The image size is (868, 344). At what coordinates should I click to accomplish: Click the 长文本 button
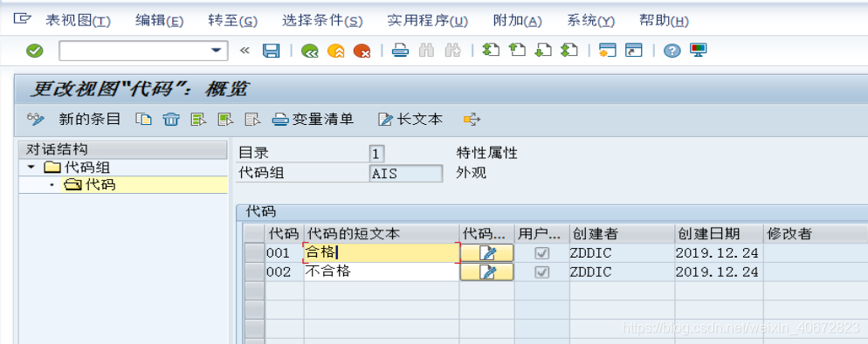[410, 119]
